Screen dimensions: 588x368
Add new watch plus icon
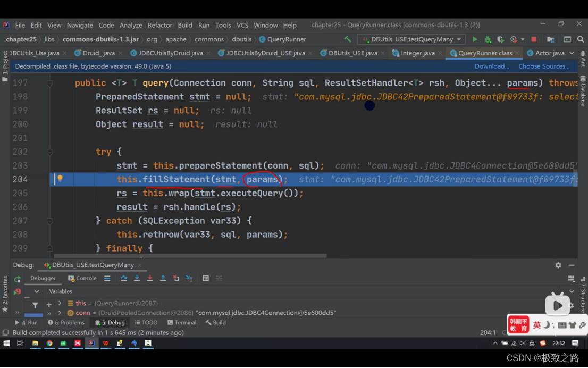pos(49,305)
